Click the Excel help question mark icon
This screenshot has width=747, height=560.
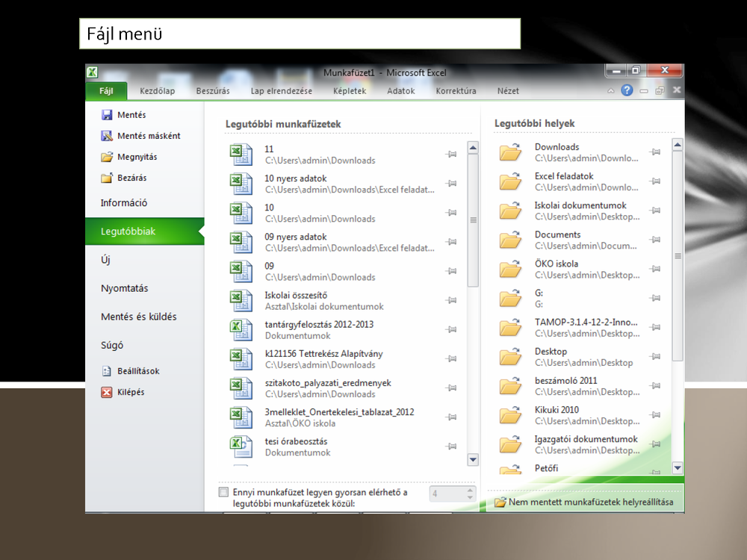pyautogui.click(x=627, y=90)
